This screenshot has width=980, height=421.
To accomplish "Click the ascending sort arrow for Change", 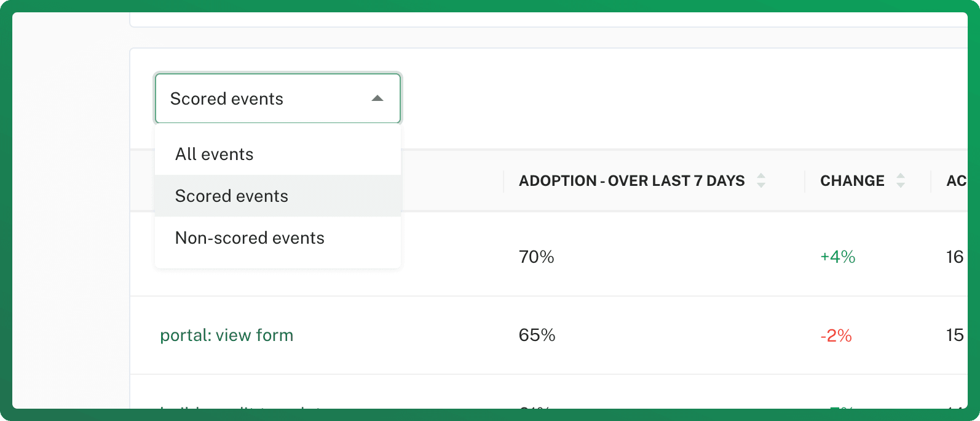I will pyautogui.click(x=901, y=176).
